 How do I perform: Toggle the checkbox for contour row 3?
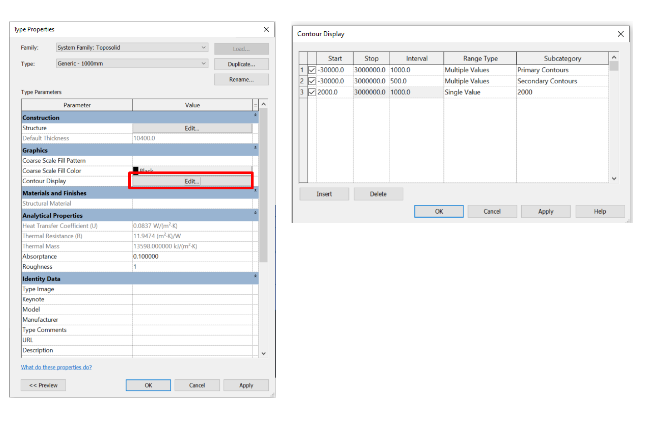[x=312, y=92]
